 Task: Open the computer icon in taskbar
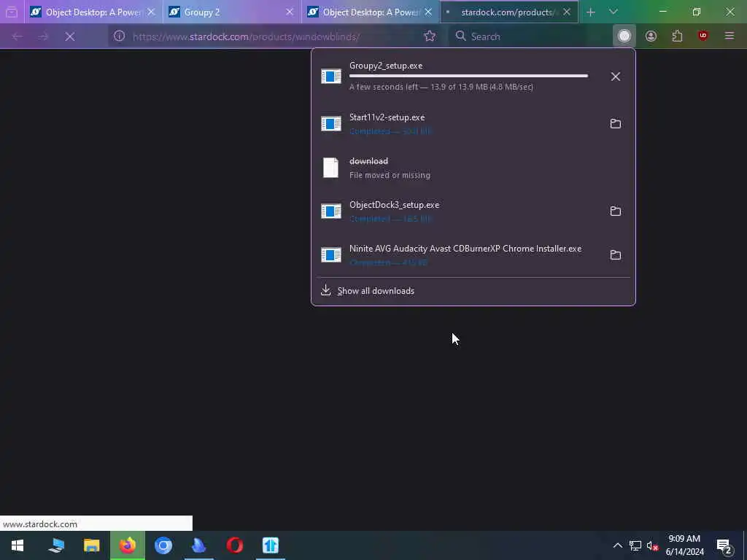click(x=56, y=545)
